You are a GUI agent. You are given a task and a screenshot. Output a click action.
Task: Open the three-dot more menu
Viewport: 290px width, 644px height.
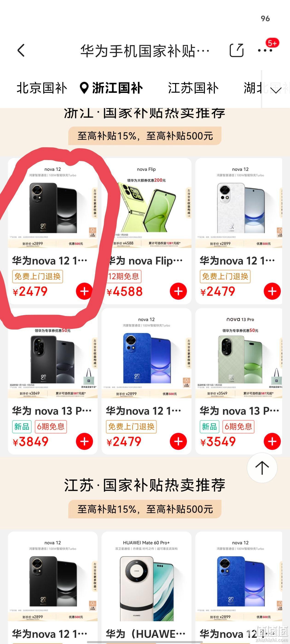pos(265,50)
